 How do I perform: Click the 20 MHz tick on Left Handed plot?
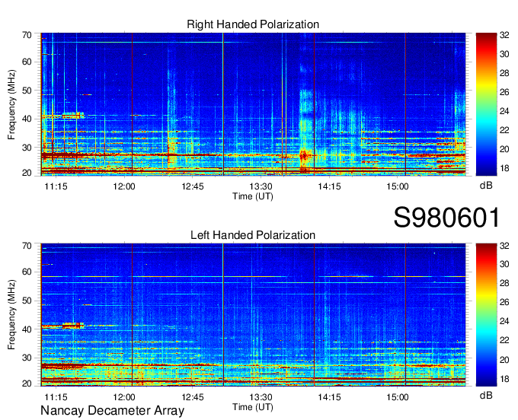[x=27, y=383]
